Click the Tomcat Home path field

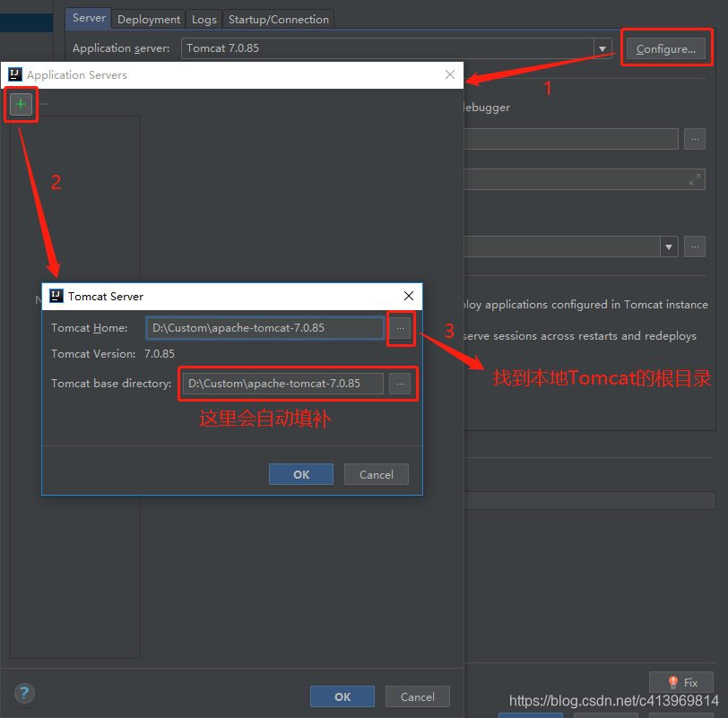pos(265,328)
